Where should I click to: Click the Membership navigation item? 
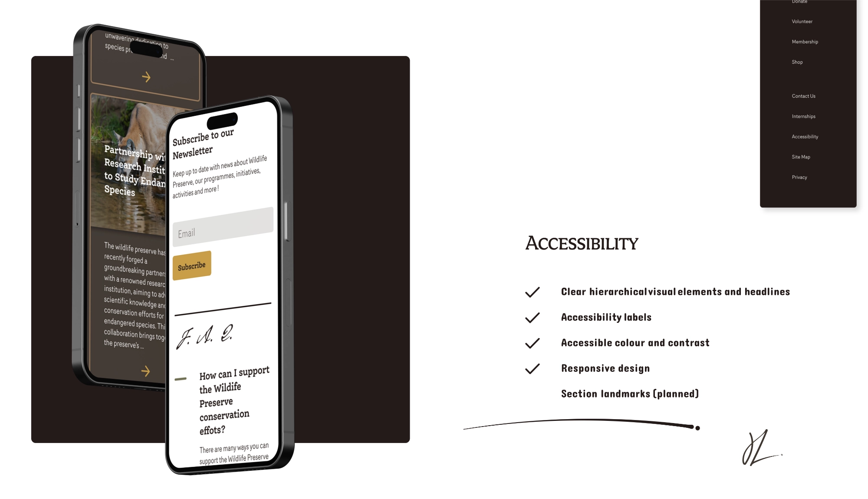coord(804,42)
